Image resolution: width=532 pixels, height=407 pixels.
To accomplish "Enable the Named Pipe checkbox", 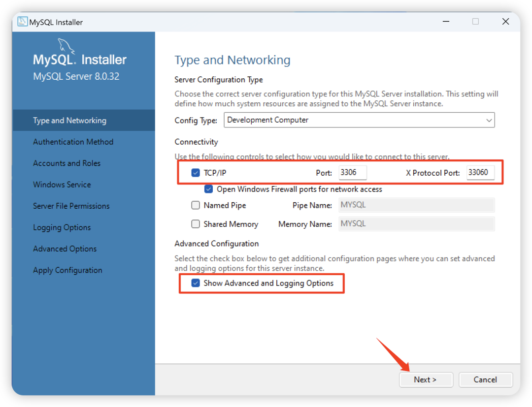I will [196, 205].
